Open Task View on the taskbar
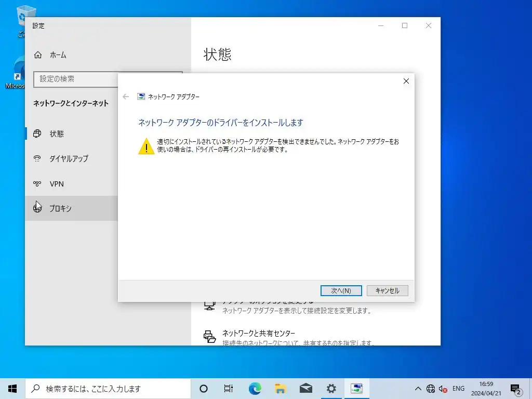The image size is (532, 399). (x=229, y=389)
